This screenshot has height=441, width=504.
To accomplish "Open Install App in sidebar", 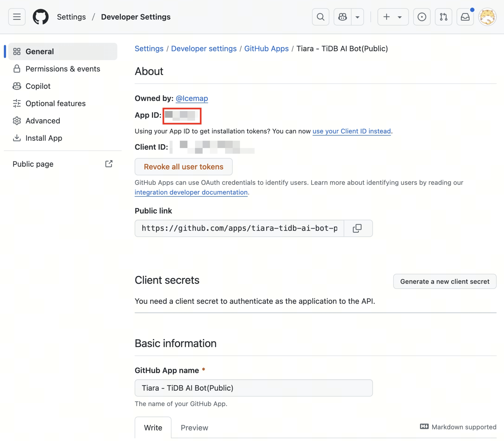I will (x=63, y=138).
